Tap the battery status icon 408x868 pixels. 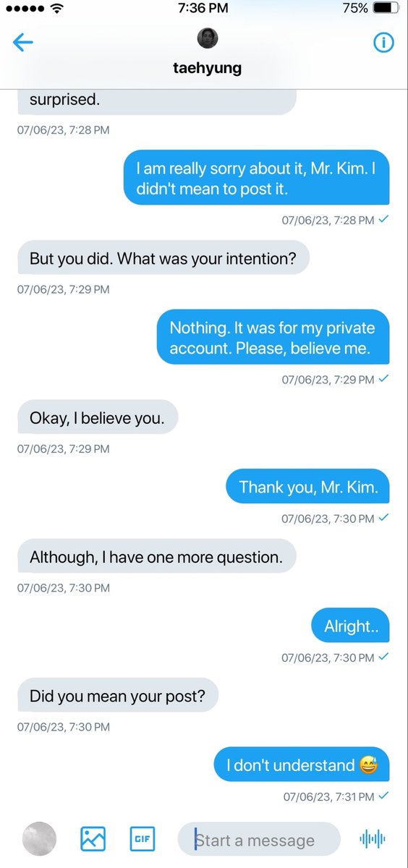point(386,9)
